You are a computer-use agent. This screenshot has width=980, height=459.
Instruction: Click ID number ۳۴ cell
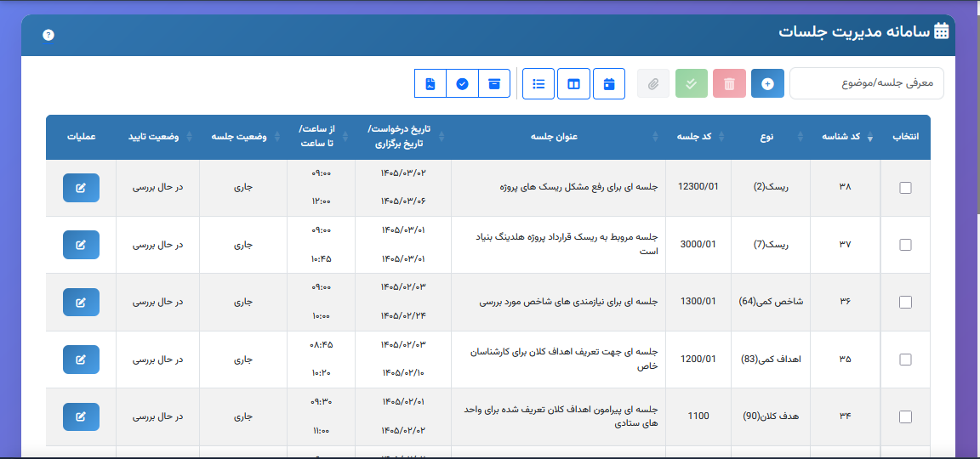845,417
